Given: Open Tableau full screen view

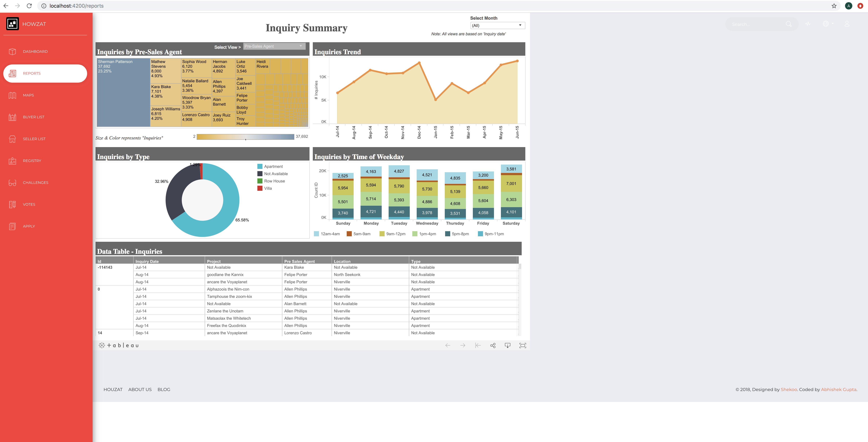Looking at the screenshot, I should 522,345.
